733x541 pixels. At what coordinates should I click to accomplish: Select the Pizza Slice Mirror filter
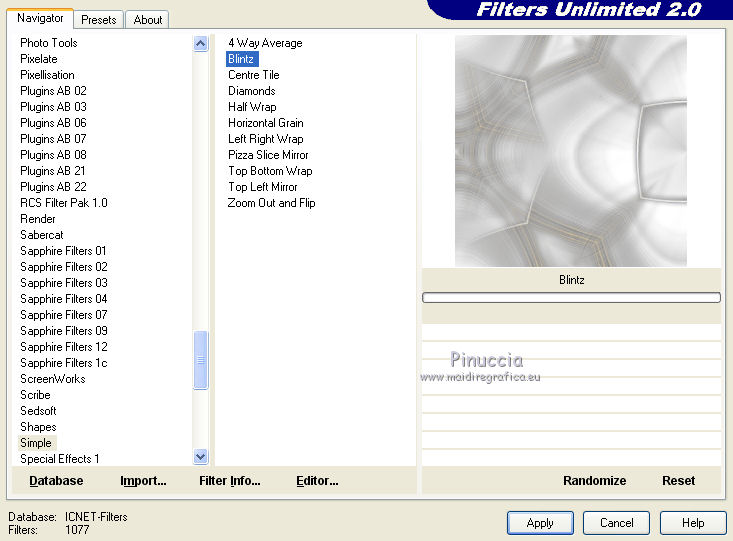coord(268,155)
